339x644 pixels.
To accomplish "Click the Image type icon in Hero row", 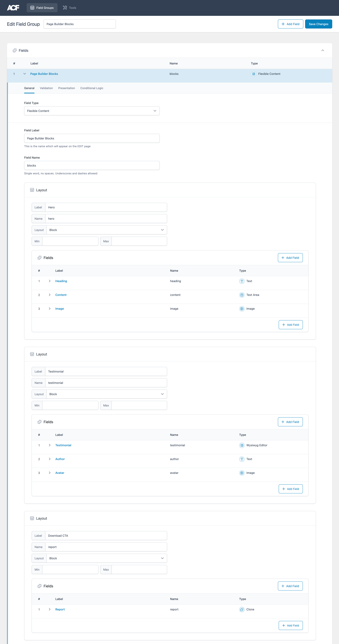I will (x=242, y=309).
